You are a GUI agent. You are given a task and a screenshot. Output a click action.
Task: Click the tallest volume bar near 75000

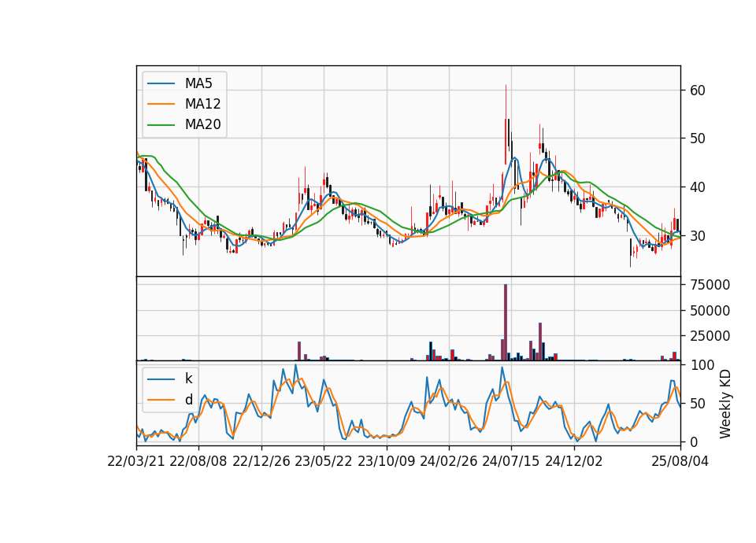click(506, 323)
